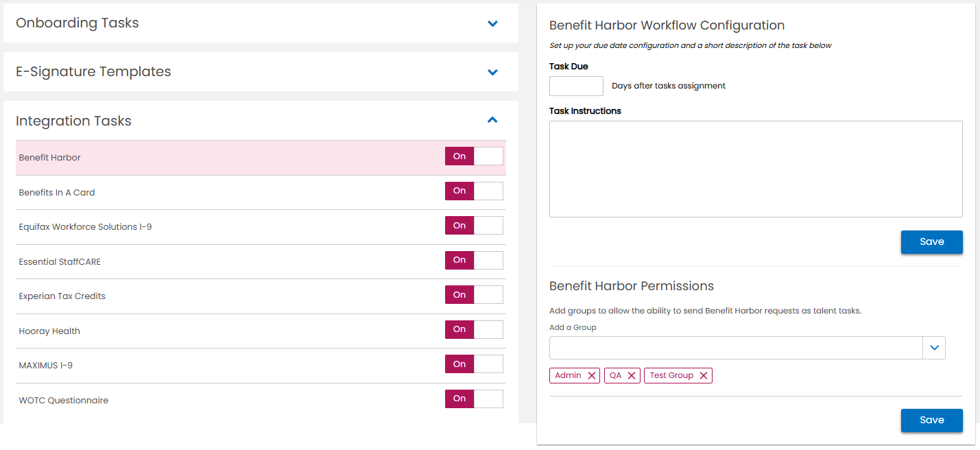
Task: Remove the Test Group tag
Action: click(704, 376)
